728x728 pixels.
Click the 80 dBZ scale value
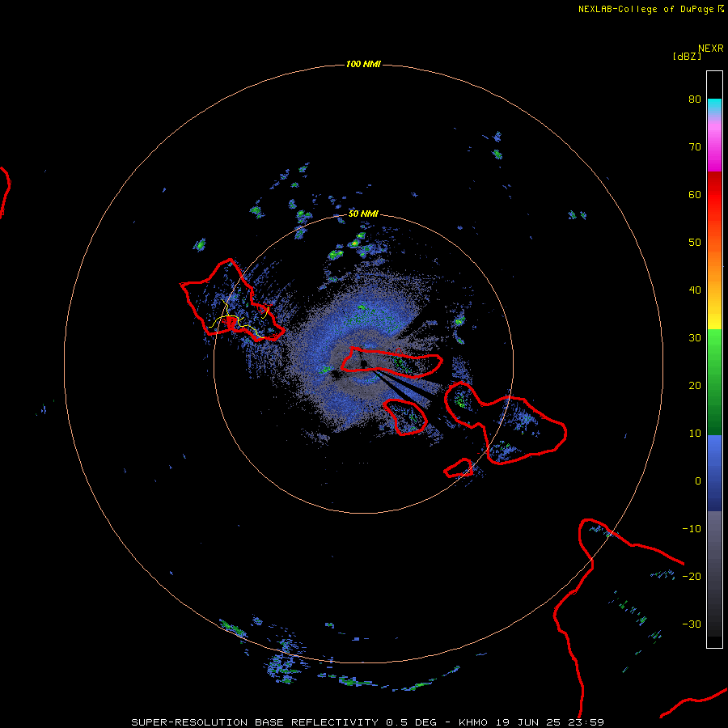(x=695, y=99)
